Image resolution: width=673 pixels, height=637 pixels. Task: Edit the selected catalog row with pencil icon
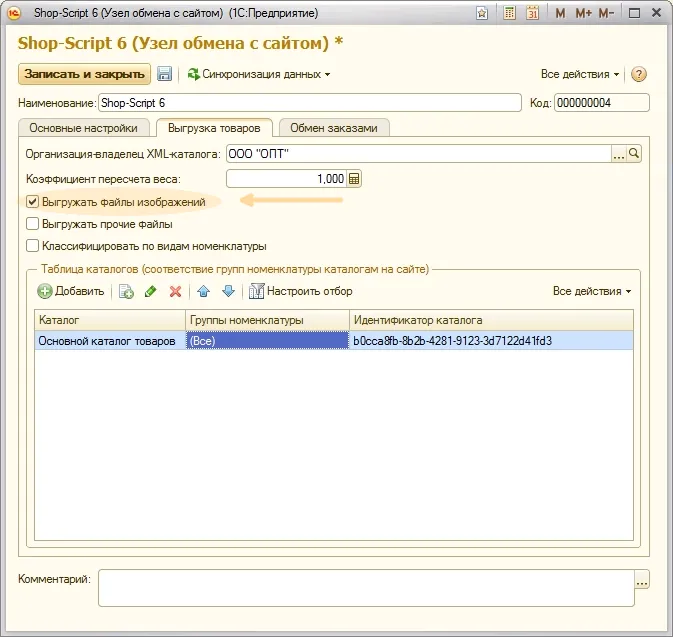point(151,291)
